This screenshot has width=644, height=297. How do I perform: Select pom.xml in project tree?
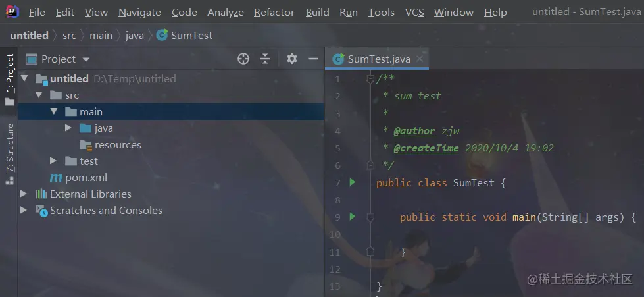pyautogui.click(x=171, y=177)
